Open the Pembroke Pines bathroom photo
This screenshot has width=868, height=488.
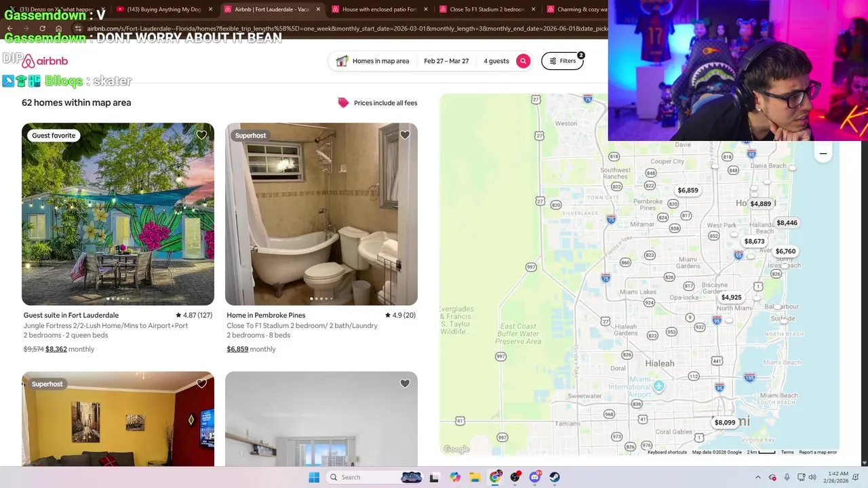[x=321, y=214]
